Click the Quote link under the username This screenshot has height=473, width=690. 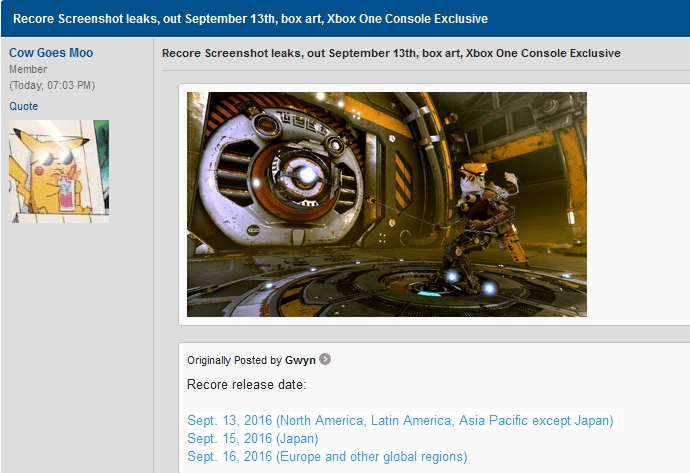coord(24,106)
